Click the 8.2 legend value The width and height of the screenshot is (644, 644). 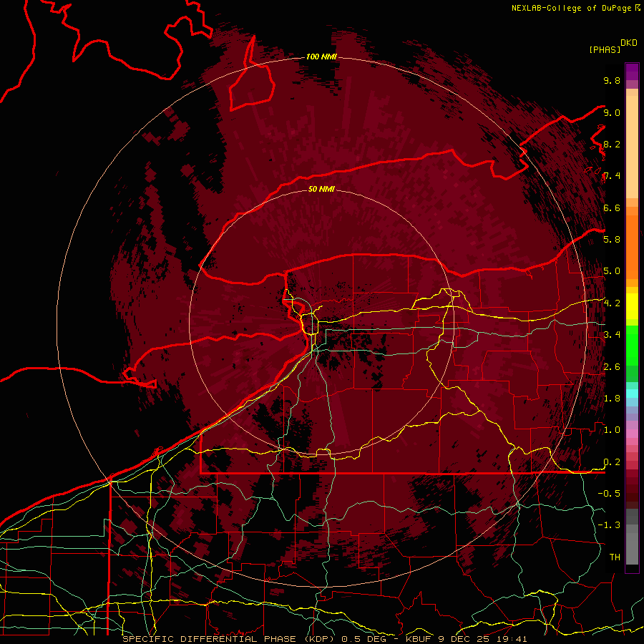(612, 144)
